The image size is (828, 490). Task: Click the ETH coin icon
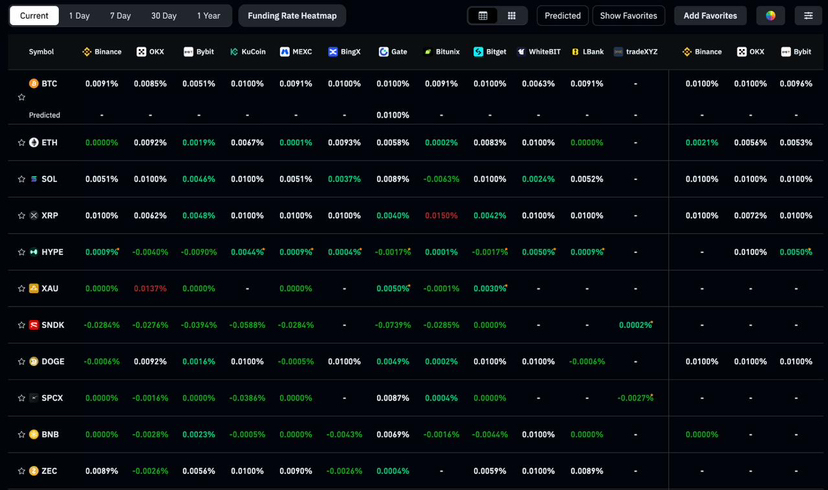point(34,143)
